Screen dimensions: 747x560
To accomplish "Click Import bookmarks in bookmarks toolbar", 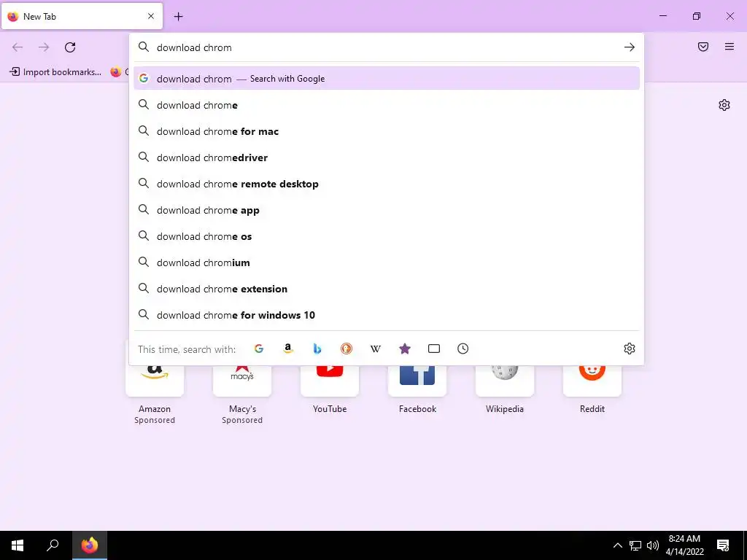I will 55,72.
